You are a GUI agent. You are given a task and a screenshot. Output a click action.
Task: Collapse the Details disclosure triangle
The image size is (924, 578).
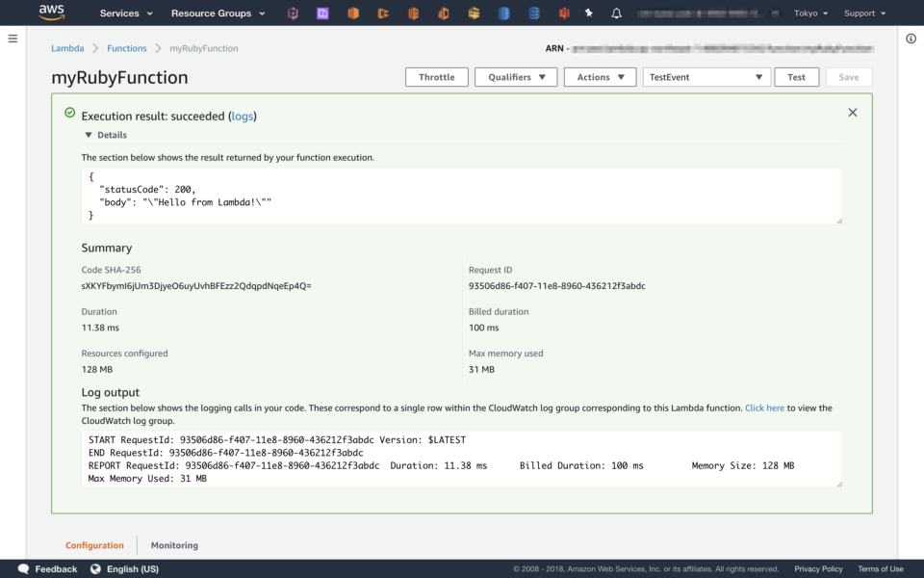pyautogui.click(x=90, y=135)
